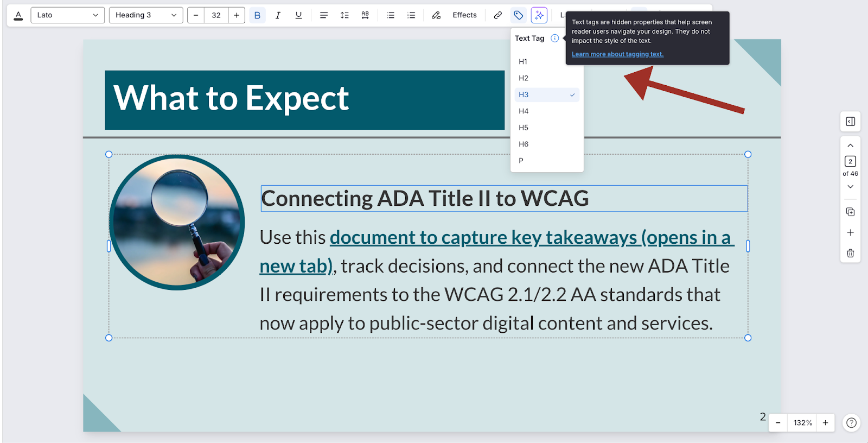The image size is (868, 443).
Task: Increase the font size with plus
Action: tap(237, 15)
